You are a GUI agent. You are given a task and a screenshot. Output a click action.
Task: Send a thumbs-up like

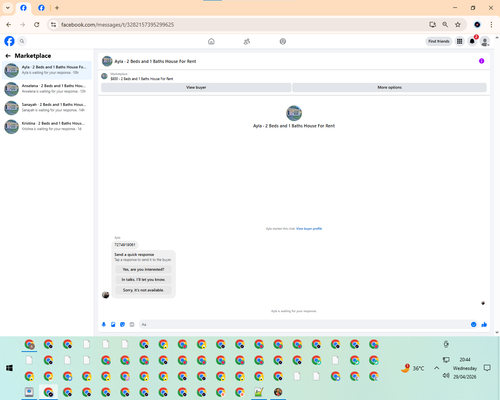coord(484,324)
